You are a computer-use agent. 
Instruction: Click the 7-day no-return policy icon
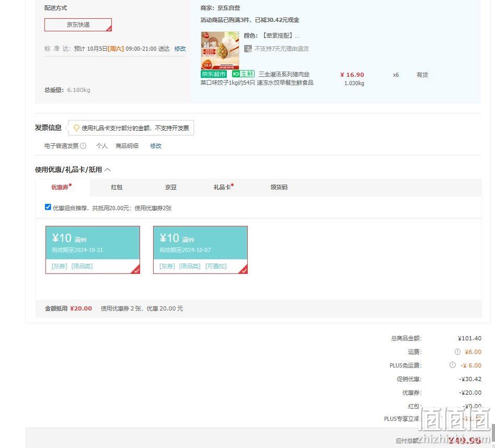(x=248, y=49)
